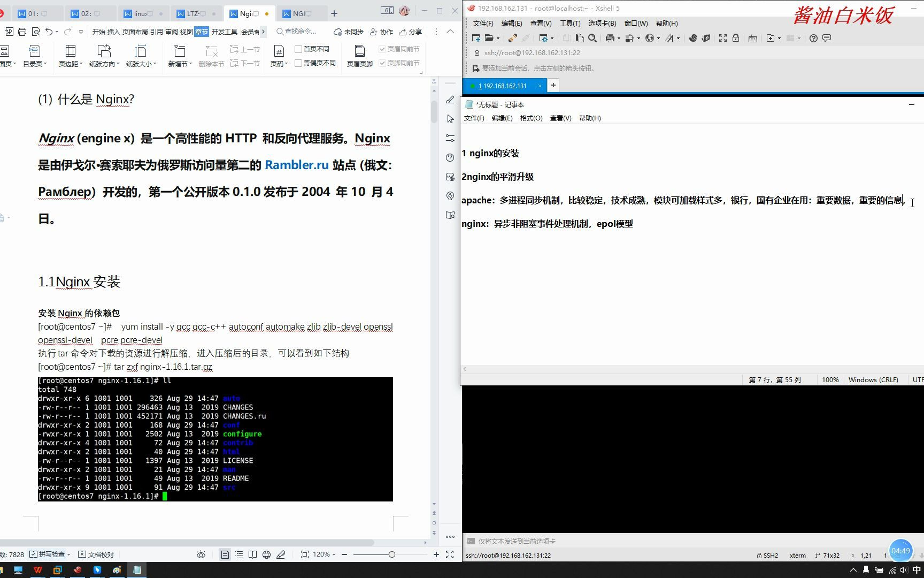The image size is (924, 578).
Task: Open the 视图 ribbon tab
Action: pos(186,32)
